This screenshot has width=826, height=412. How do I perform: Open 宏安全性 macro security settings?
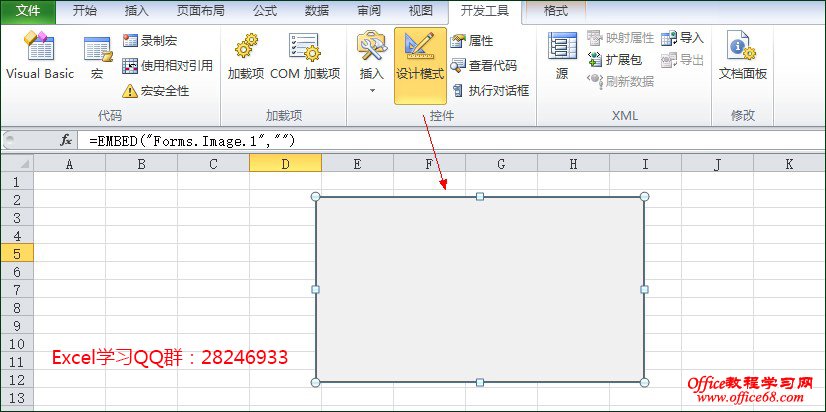tap(155, 91)
